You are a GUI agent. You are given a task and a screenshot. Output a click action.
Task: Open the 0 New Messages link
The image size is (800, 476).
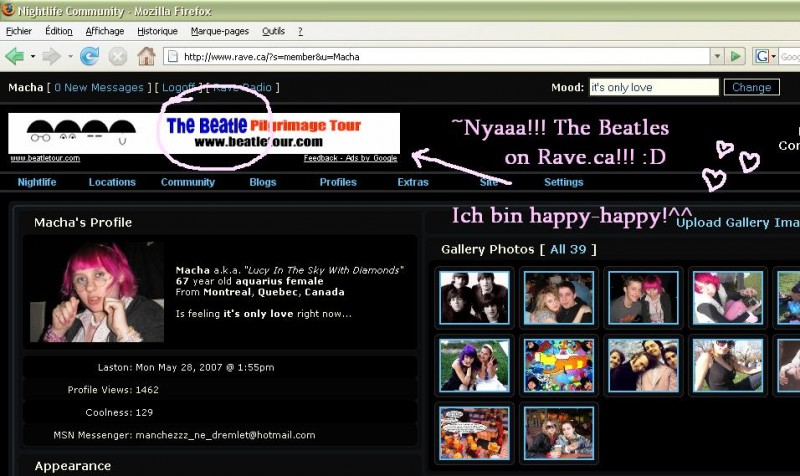pyautogui.click(x=99, y=87)
